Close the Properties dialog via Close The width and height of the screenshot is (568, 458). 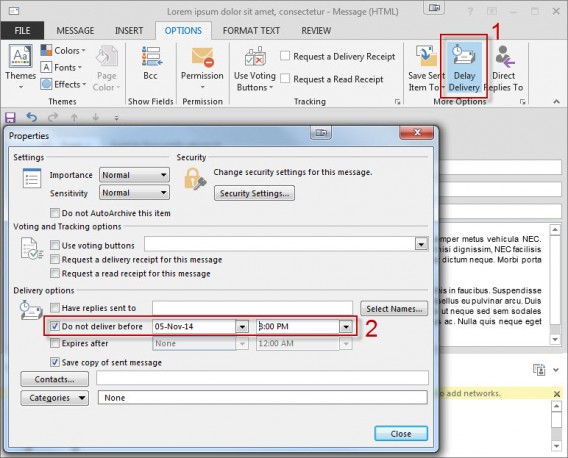click(401, 433)
